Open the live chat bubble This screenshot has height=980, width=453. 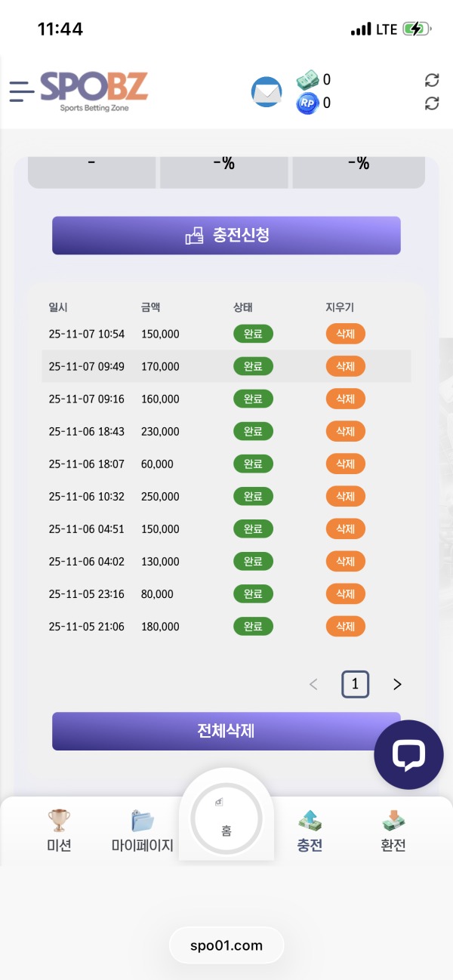coord(408,754)
